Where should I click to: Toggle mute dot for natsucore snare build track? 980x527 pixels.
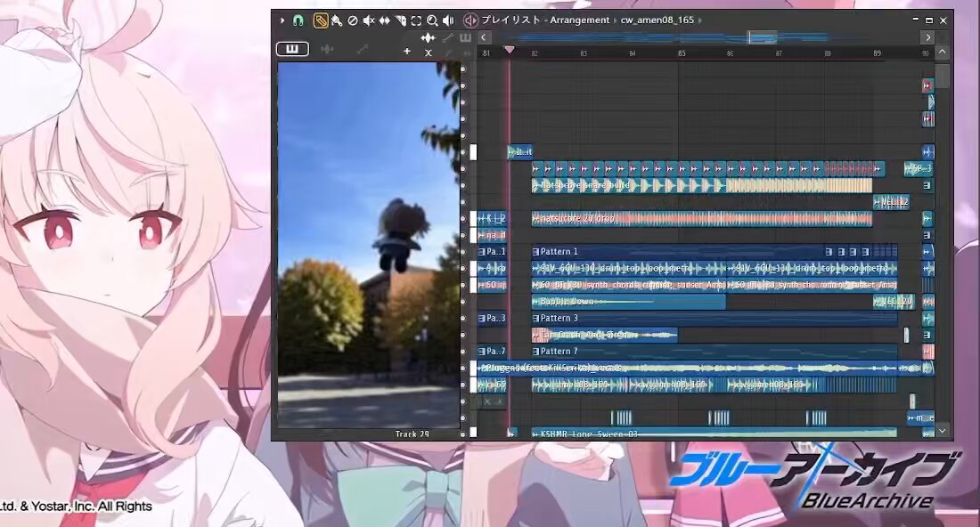point(463,185)
